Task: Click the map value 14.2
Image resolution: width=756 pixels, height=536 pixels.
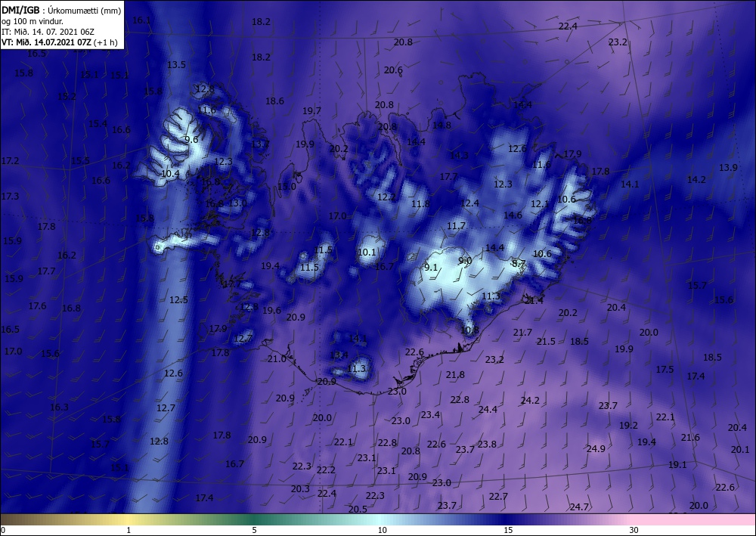Action: pos(696,179)
